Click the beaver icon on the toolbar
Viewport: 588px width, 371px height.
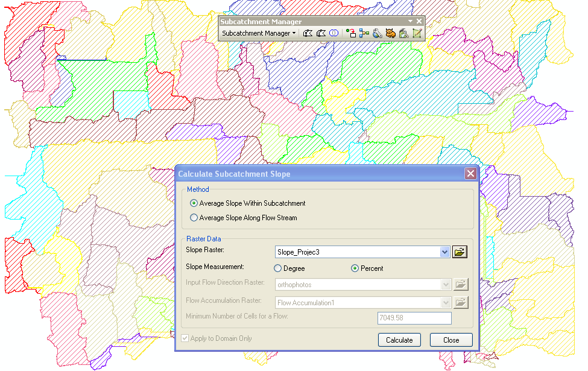tap(390, 33)
